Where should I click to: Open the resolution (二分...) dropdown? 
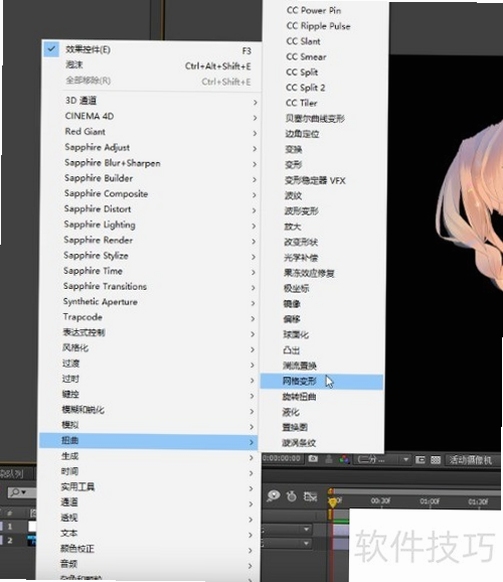(382, 460)
